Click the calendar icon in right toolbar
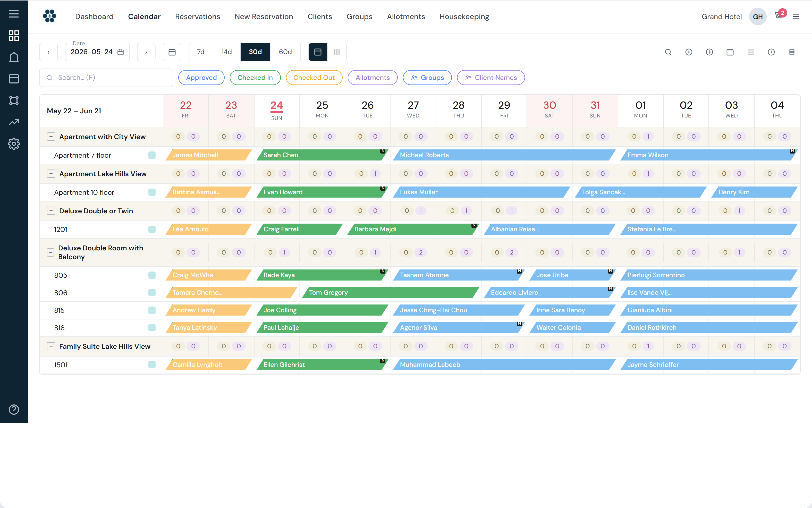Viewport: 812px width, 508px height. click(730, 52)
